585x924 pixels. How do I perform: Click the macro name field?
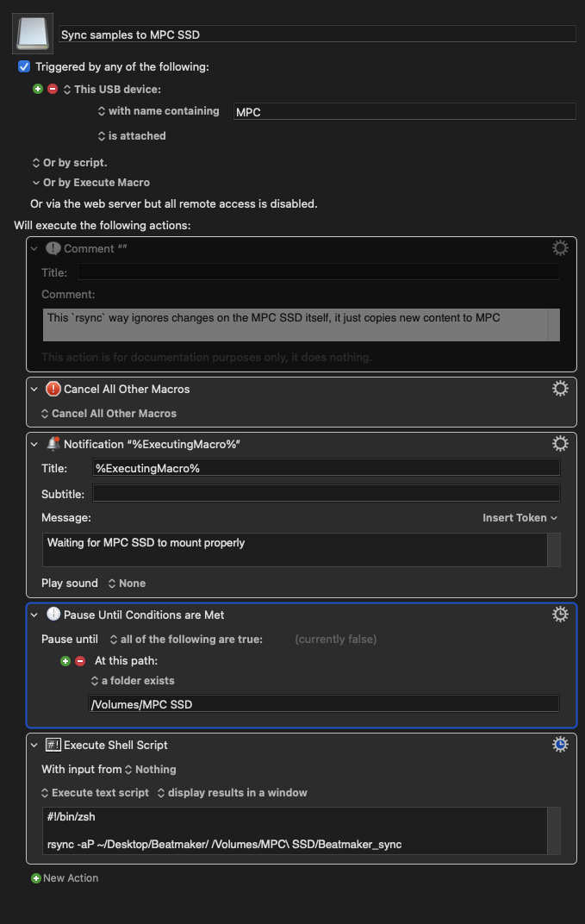[x=318, y=34]
